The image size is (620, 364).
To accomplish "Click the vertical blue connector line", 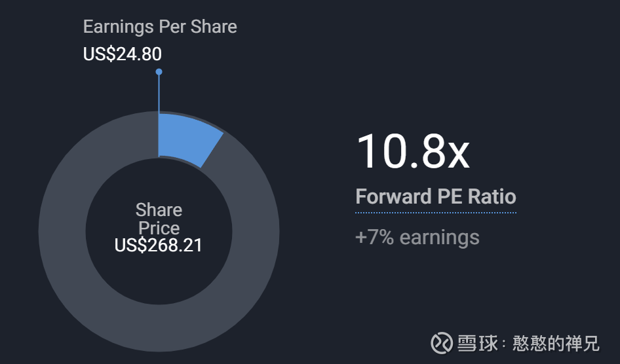I will pyautogui.click(x=159, y=95).
